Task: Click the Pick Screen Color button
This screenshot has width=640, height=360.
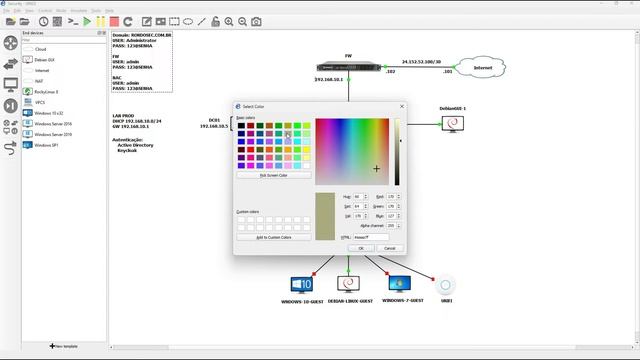Action: (274, 175)
